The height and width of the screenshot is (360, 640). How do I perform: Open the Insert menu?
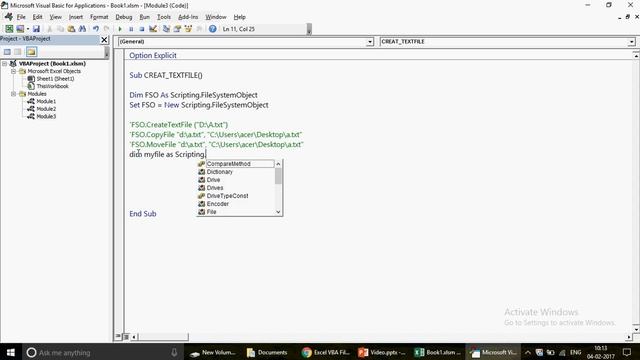tap(76, 17)
